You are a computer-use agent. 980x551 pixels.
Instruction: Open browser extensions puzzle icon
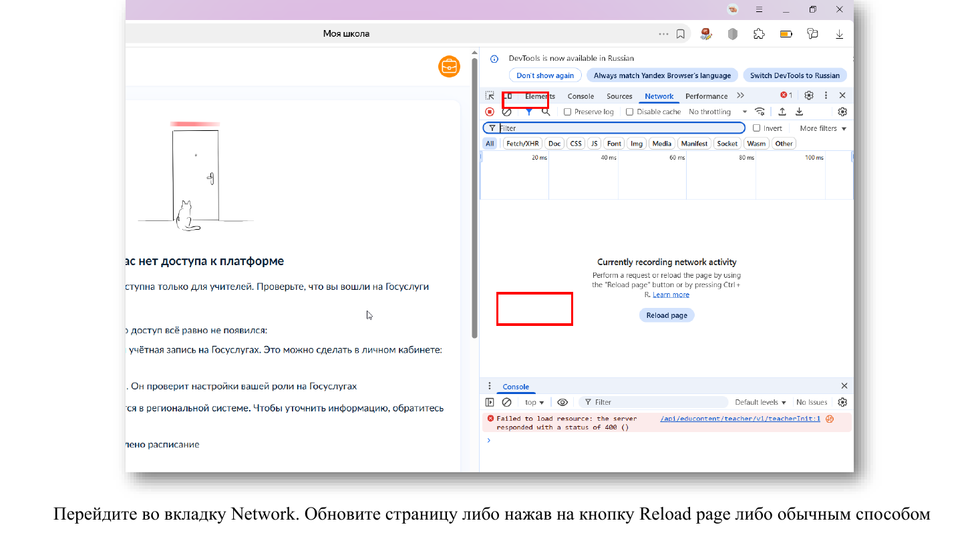point(759,33)
